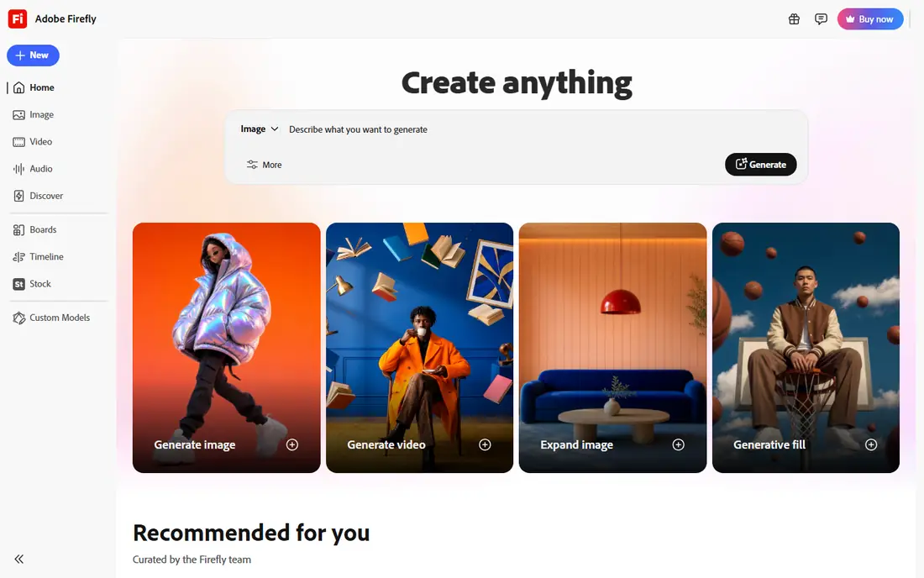Screen dimensions: 924x578
Task: Click 'Curated by the Firefly team' text
Action: (192, 560)
